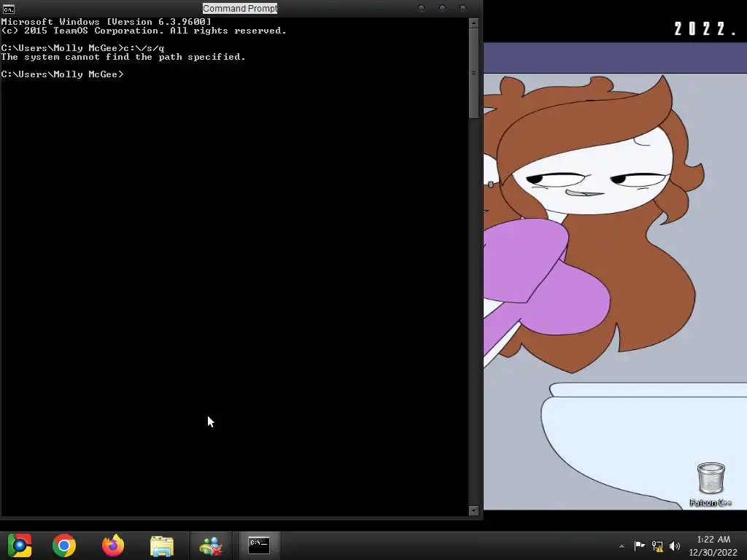Open the Messenger people icon on taskbar
The height and width of the screenshot is (560, 747).
coord(211,545)
